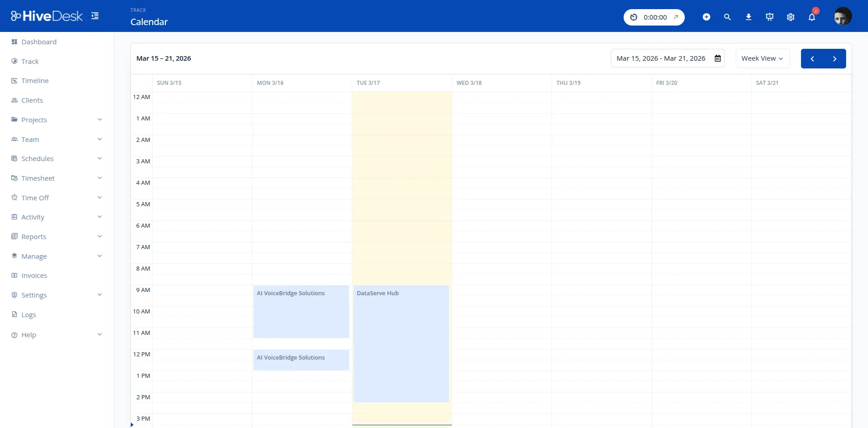This screenshot has width=868, height=428.
Task: Click the plus quick-add icon
Action: (x=706, y=17)
